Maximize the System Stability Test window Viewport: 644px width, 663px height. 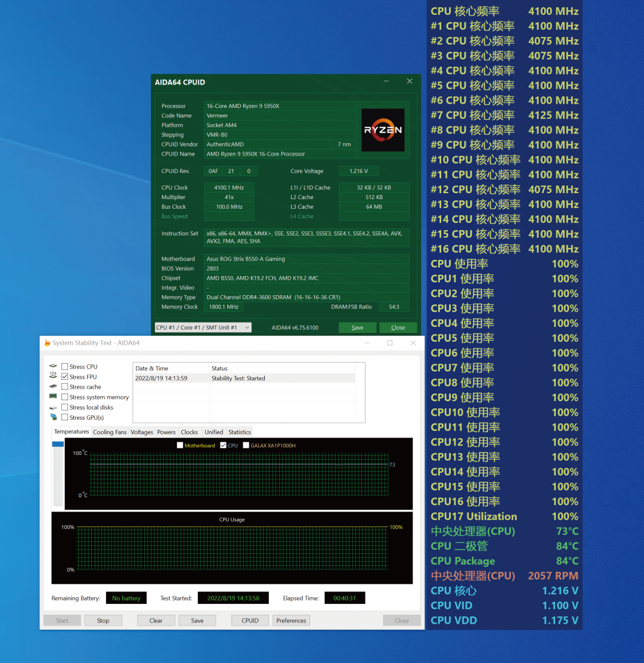pyautogui.click(x=390, y=343)
